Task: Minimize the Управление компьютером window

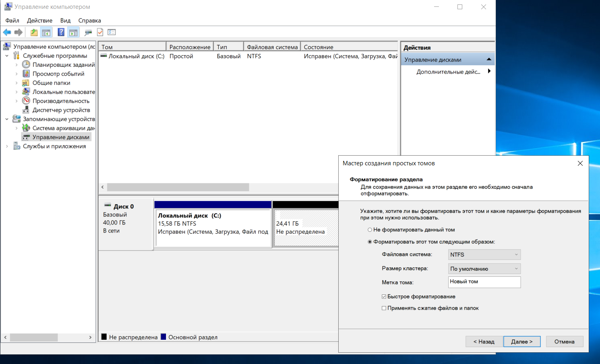Action: (x=437, y=7)
